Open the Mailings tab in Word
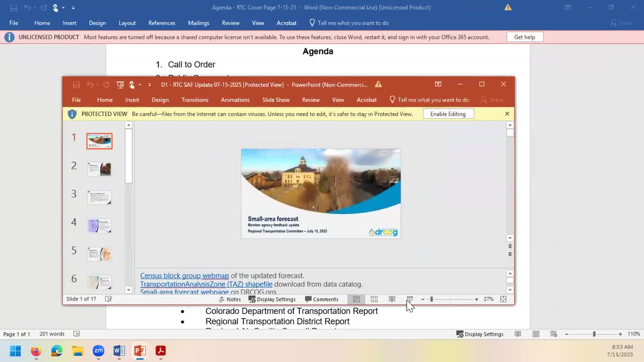 tap(198, 23)
